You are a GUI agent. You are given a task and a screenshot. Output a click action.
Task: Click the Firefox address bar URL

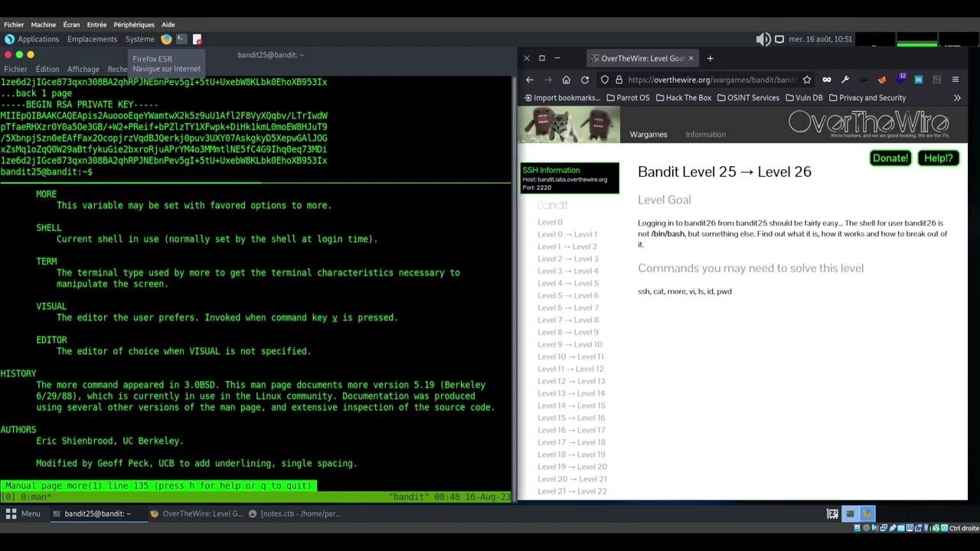point(712,80)
